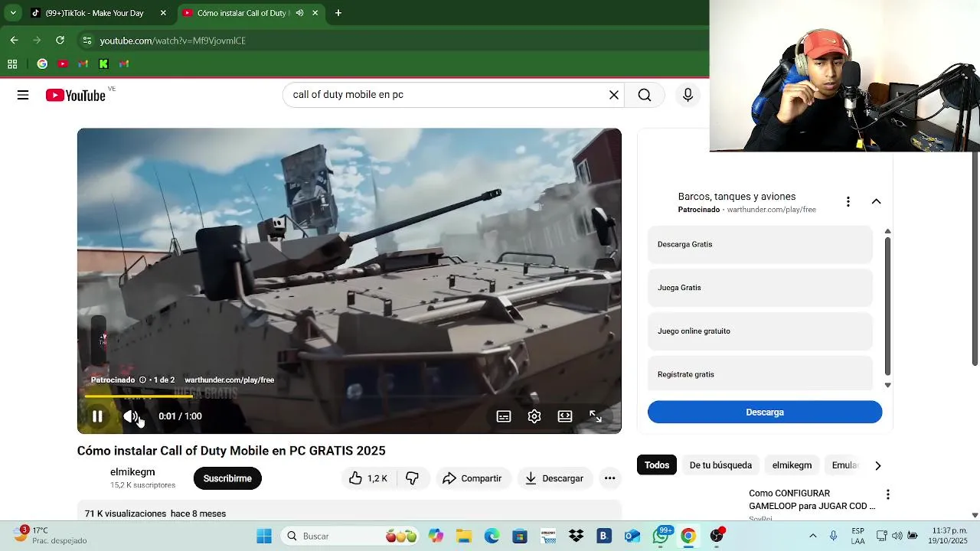Open Microsoft Edge from the taskbar
This screenshot has height=551, width=980.
(x=492, y=536)
